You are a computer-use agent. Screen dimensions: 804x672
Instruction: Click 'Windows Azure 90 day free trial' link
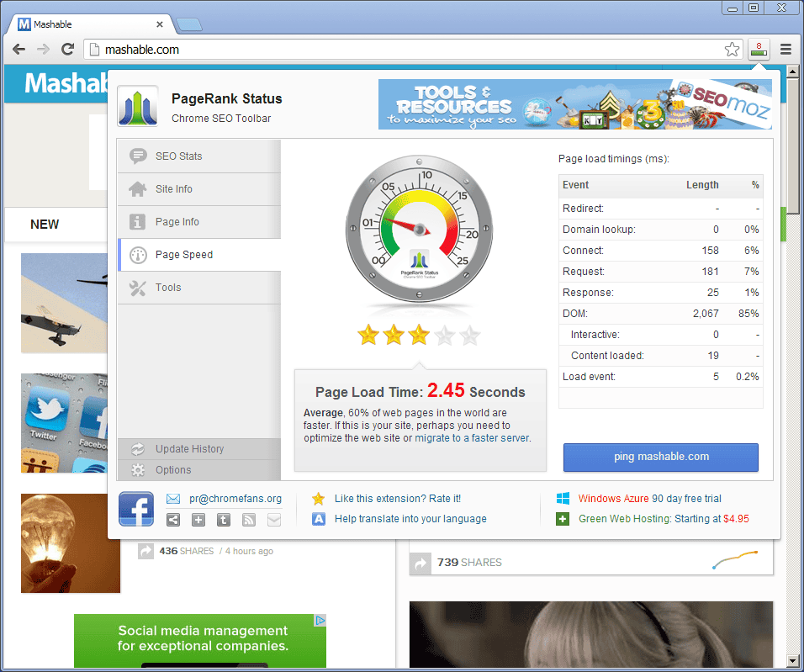click(649, 499)
